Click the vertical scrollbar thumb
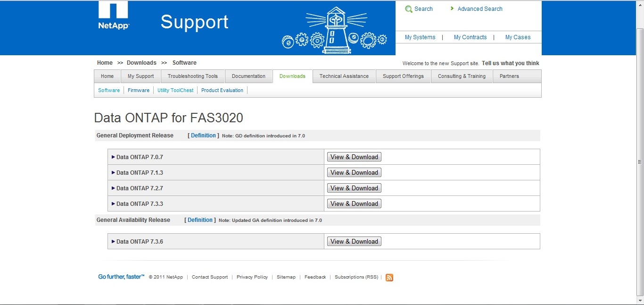Viewport: 644px width, 305px height. coord(640,162)
